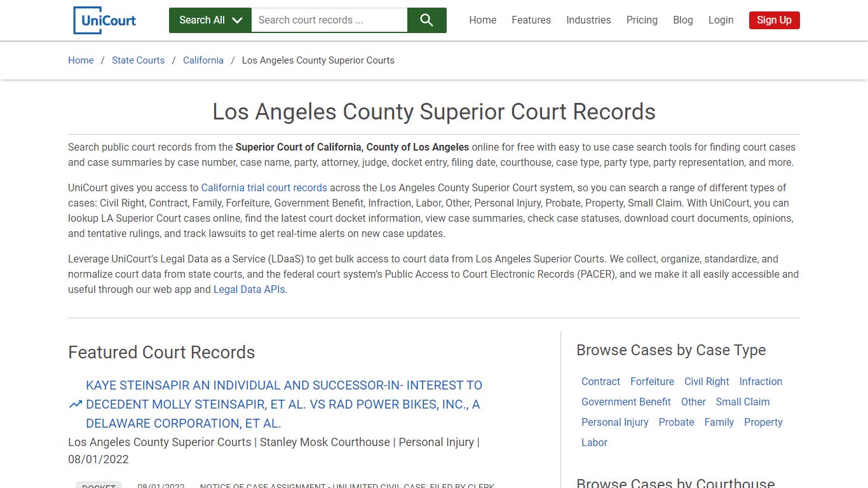Browse Civil Right case type
Image resolution: width=868 pixels, height=488 pixels.
click(x=707, y=382)
